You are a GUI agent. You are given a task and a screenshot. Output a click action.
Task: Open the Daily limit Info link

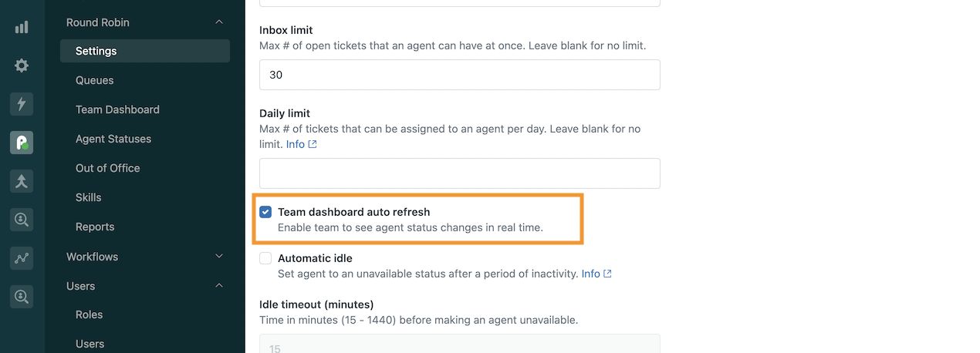point(301,144)
